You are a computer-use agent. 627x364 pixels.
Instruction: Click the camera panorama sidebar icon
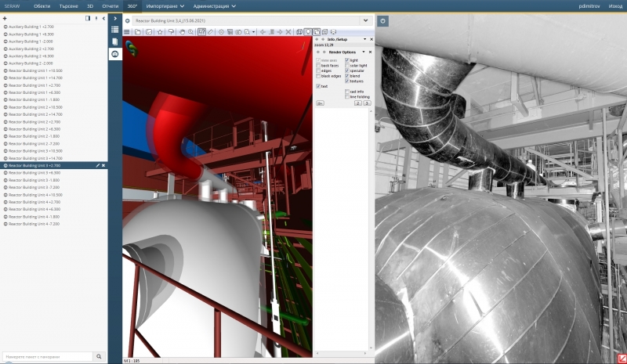point(115,54)
